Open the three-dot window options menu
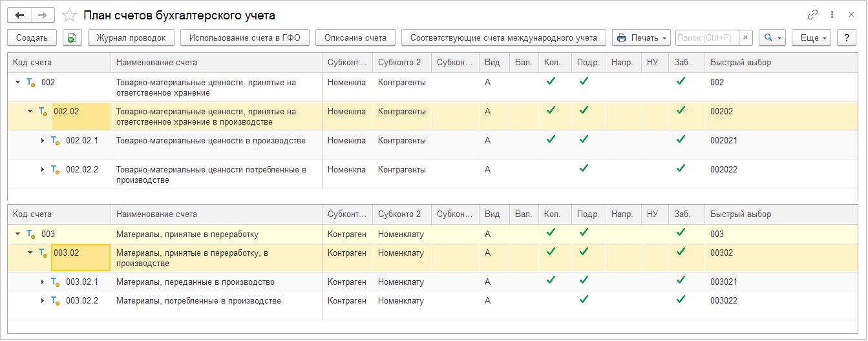The width and height of the screenshot is (868, 341). 831,15
